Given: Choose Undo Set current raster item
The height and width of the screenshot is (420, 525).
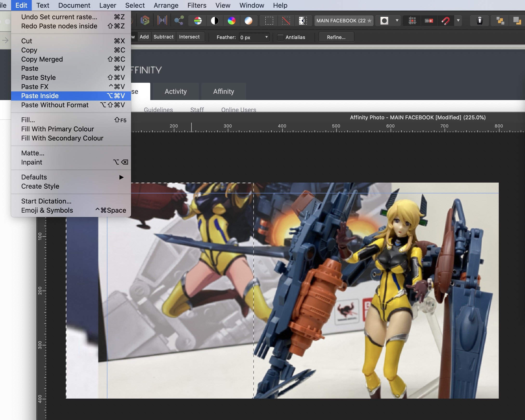Looking at the screenshot, I should pyautogui.click(x=71, y=17).
